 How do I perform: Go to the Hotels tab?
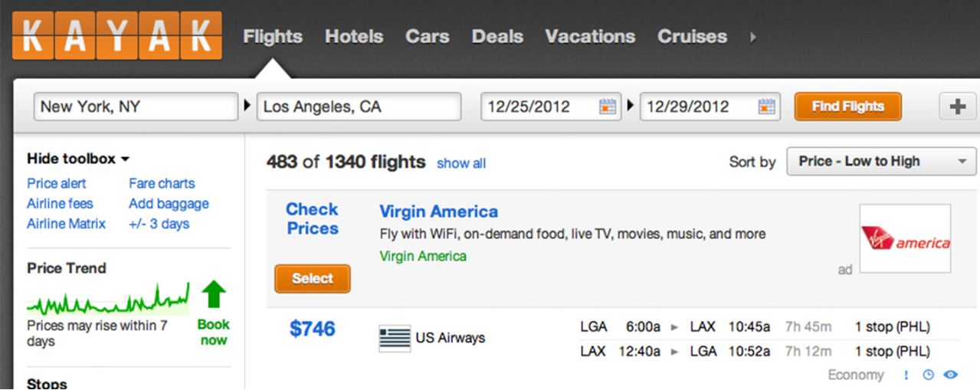(353, 37)
